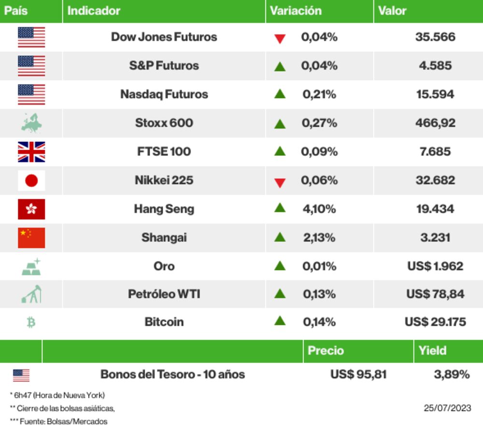483x448 pixels.
Task: Click the red down arrow for Dow Jones
Action: click(280, 39)
